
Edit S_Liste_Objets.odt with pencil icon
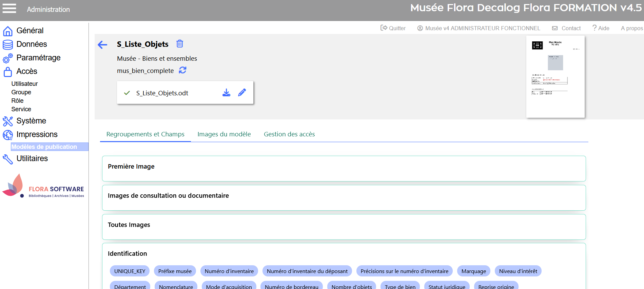[242, 93]
